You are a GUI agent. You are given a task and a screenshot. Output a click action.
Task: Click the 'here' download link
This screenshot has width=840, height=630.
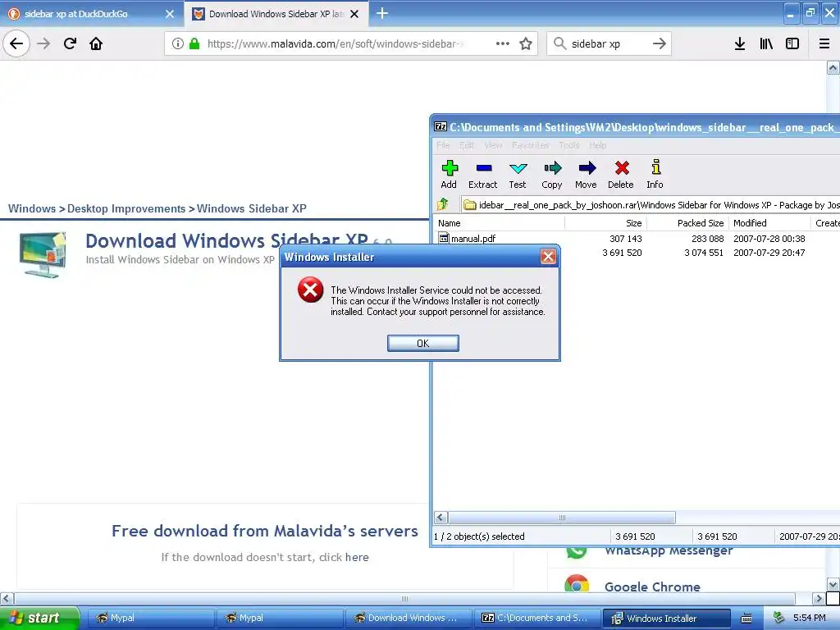click(357, 557)
